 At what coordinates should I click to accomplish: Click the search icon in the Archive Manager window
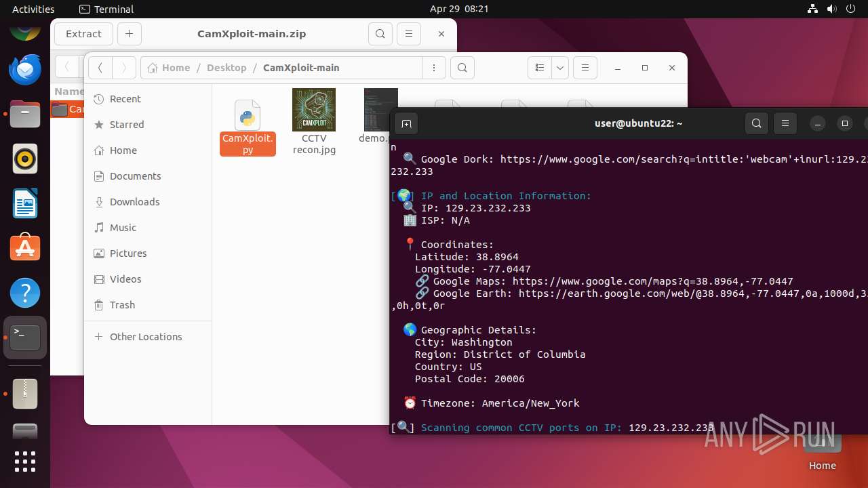380,34
